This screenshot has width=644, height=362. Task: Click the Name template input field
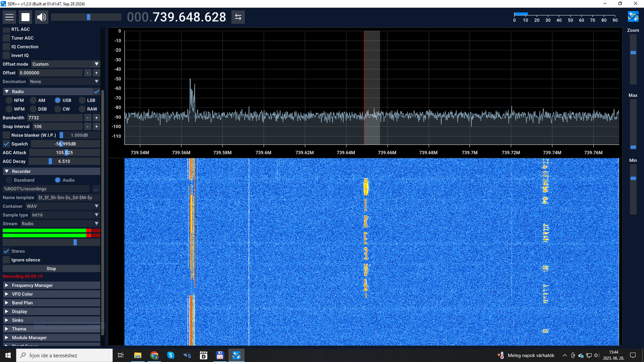click(68, 198)
